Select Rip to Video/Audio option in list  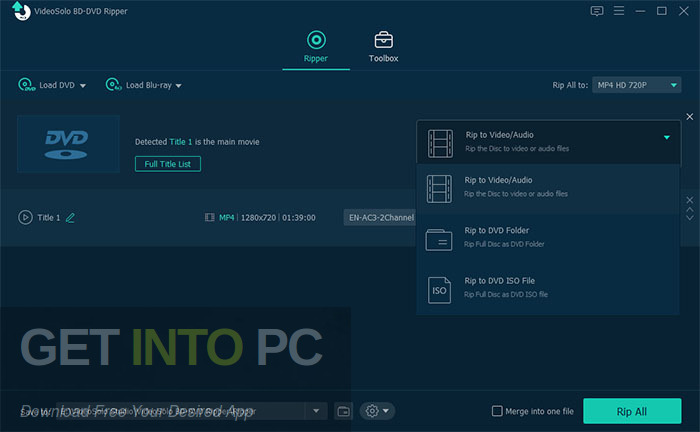(549, 188)
